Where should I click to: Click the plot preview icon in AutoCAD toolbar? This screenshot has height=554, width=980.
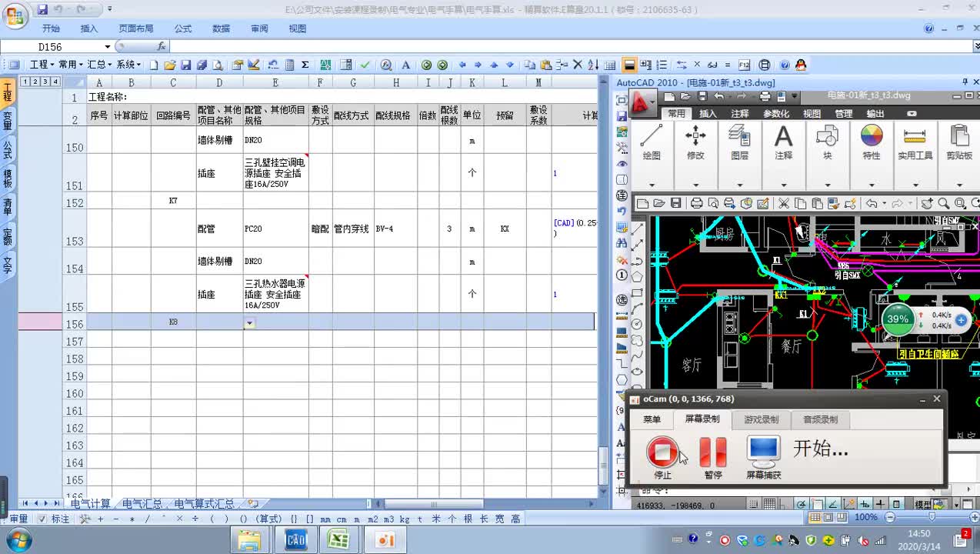(712, 204)
